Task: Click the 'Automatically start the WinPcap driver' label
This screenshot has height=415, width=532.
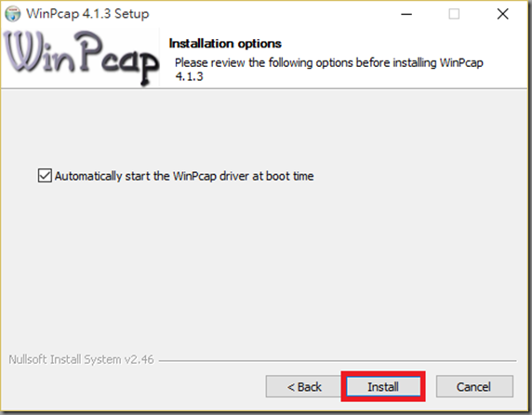Action: coord(184,176)
